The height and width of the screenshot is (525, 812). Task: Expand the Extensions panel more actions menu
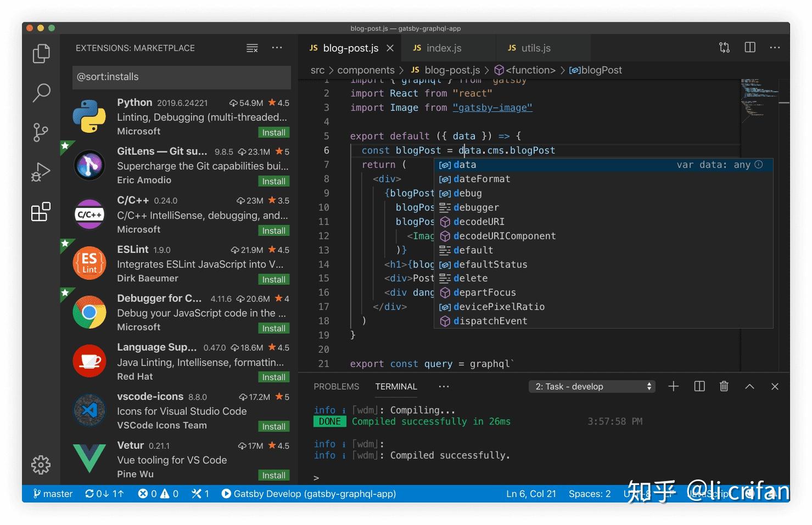[x=277, y=48]
